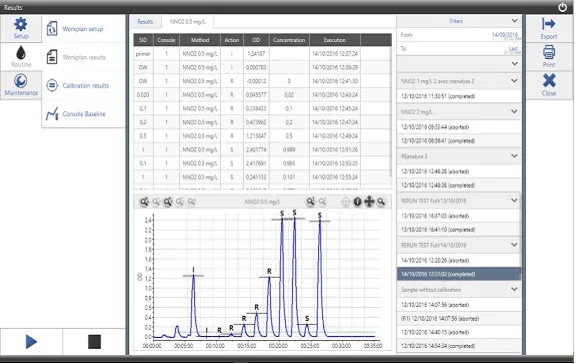This screenshot has height=364, width=576.
Task: Collapse the Filters panel chevron
Action: pyautogui.click(x=514, y=21)
